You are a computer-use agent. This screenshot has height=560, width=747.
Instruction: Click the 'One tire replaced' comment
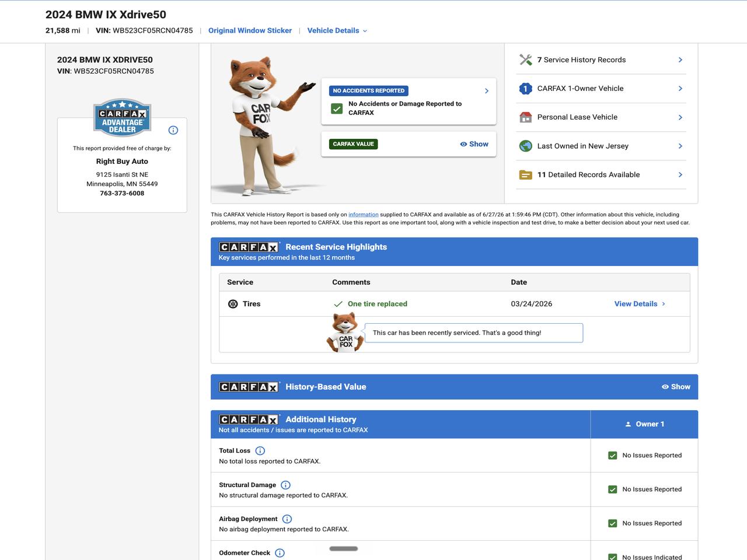point(378,304)
